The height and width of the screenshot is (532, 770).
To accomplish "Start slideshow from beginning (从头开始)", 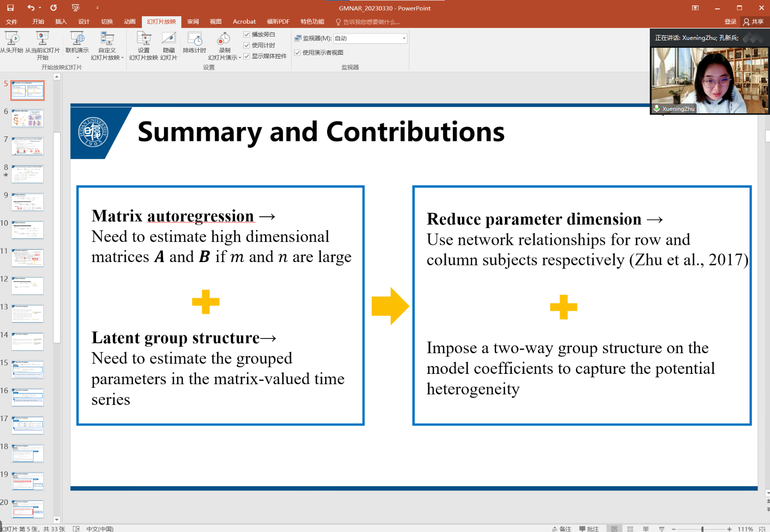I will (12, 42).
